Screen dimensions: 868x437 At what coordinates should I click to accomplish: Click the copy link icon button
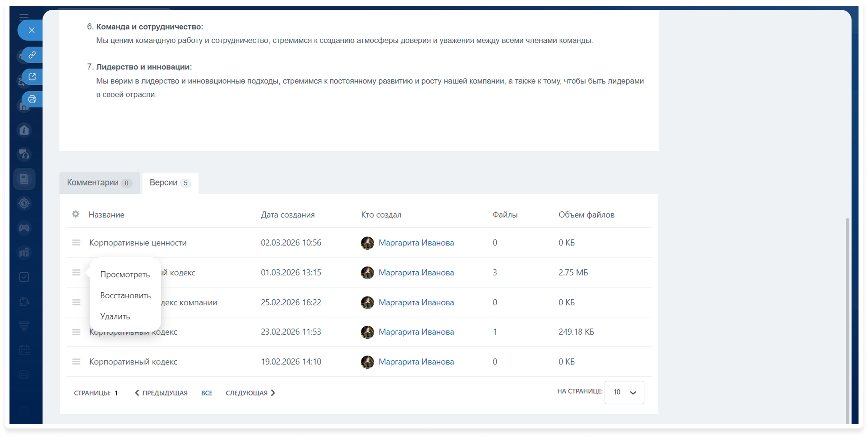click(x=32, y=55)
